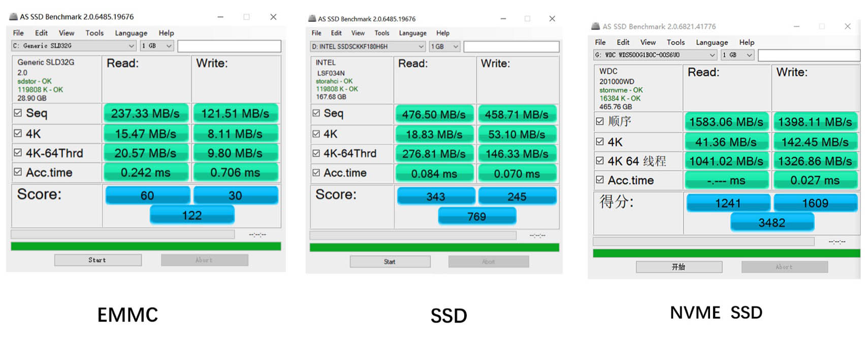
Task: Toggle 4K-64Thrd checkbox in INTEL window
Action: click(316, 153)
